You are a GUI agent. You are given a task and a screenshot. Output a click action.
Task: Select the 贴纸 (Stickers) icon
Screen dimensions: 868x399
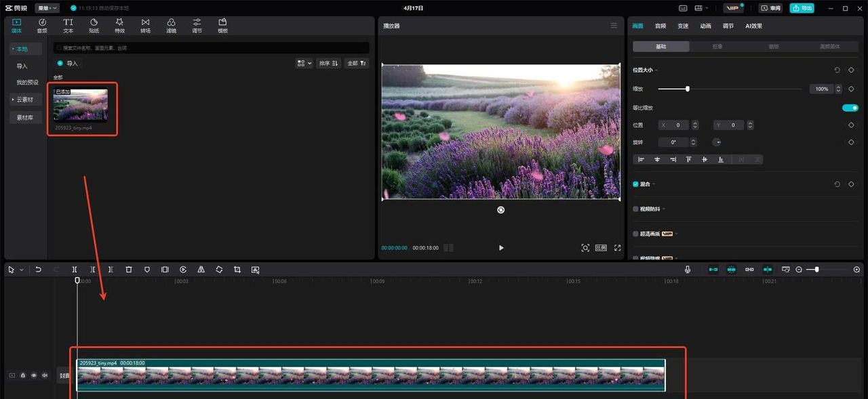(x=94, y=25)
